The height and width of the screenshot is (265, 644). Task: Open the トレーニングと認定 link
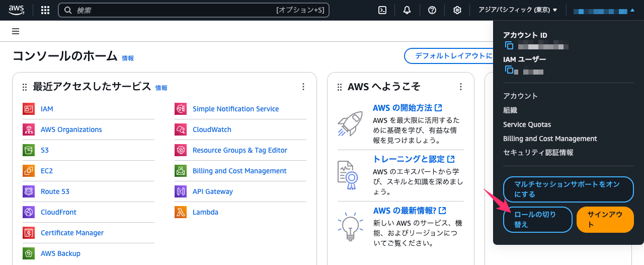(x=414, y=159)
